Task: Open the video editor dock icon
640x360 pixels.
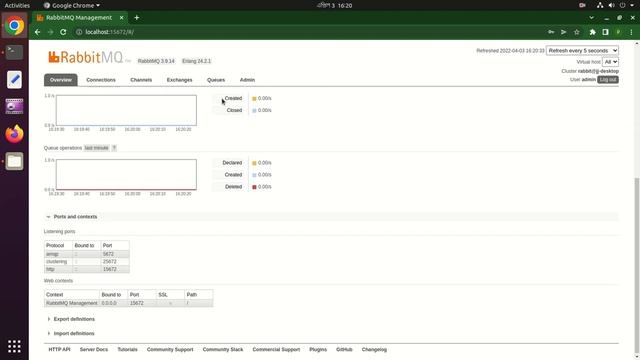Action: point(14,107)
